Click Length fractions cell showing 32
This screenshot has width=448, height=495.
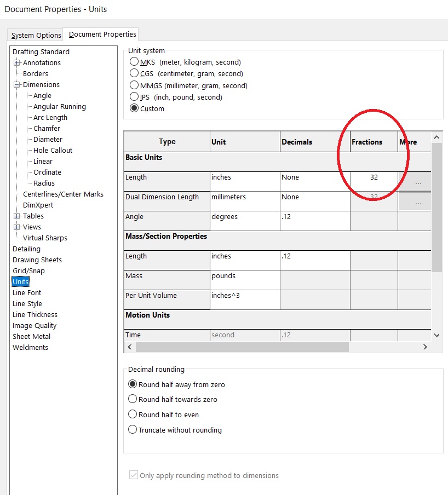374,182
